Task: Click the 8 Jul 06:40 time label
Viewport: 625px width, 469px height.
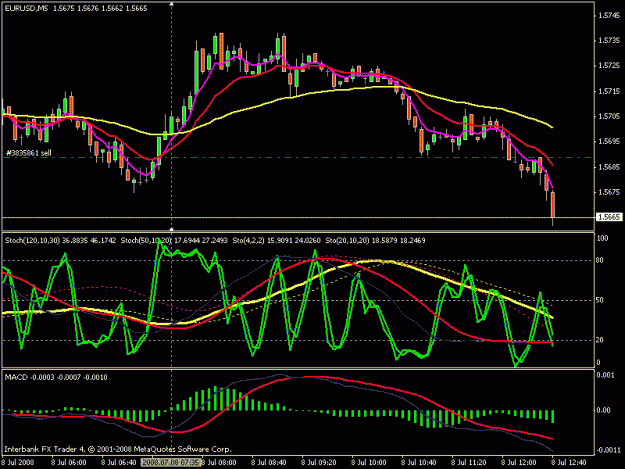Action: (118, 463)
